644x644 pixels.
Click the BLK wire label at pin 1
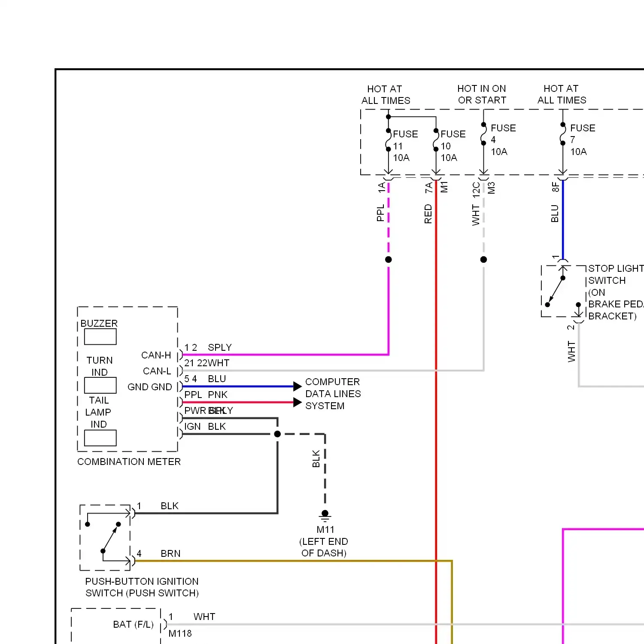click(x=170, y=506)
